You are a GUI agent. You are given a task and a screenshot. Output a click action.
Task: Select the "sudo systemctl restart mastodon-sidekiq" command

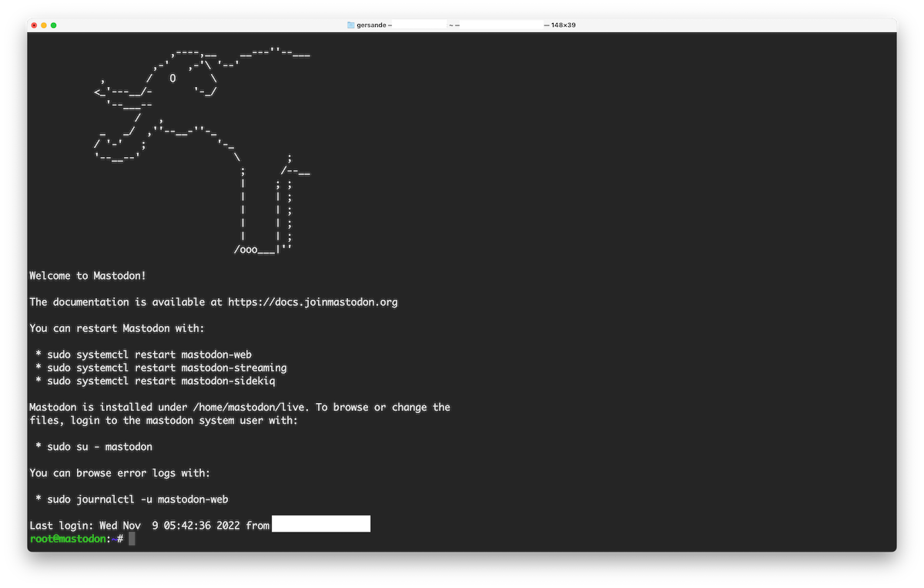(160, 381)
